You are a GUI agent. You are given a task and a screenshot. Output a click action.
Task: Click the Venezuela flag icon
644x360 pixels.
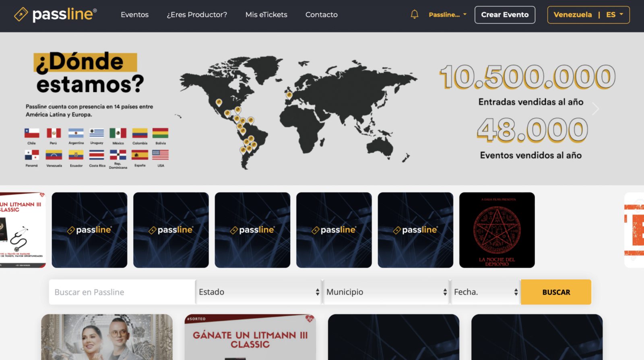tap(54, 155)
